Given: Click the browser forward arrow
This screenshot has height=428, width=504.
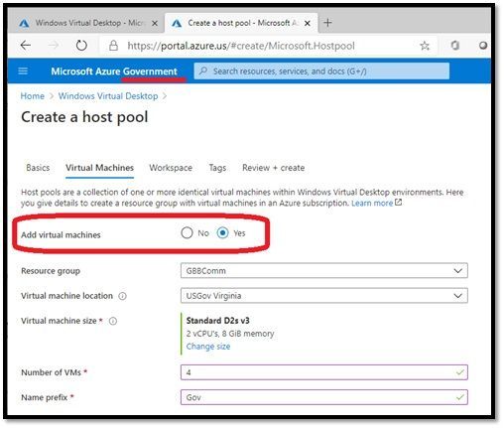Looking at the screenshot, I should click(54, 46).
